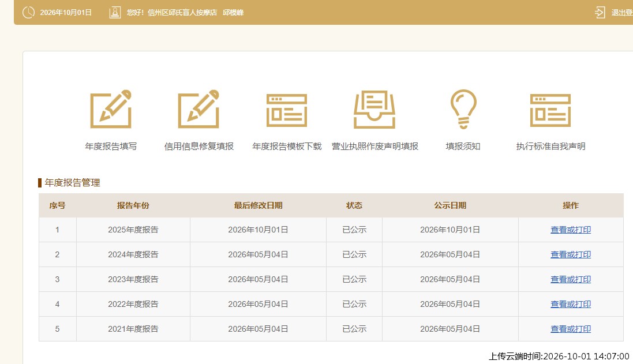Click the user badge icon in header

[x=115, y=13]
